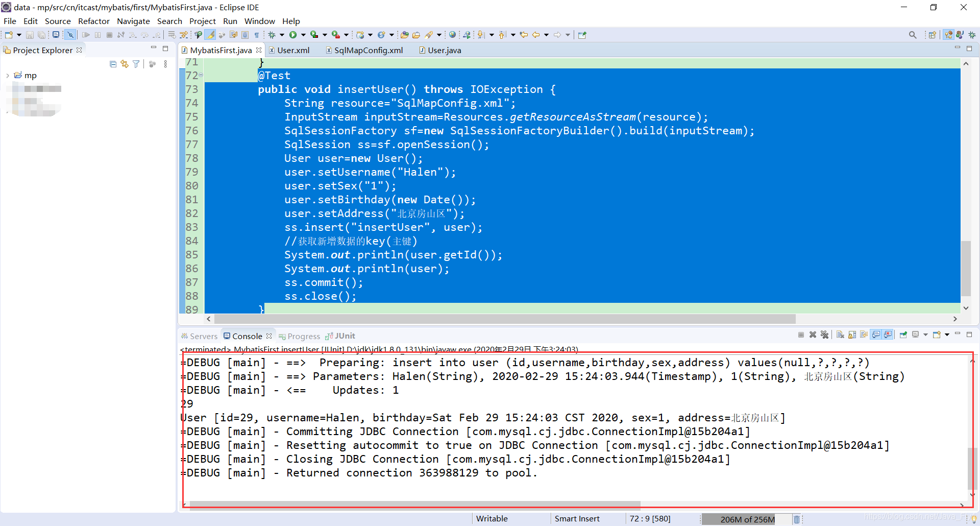The image size is (980, 526).
Task: Switch to the JUnit view tab
Action: [340, 336]
